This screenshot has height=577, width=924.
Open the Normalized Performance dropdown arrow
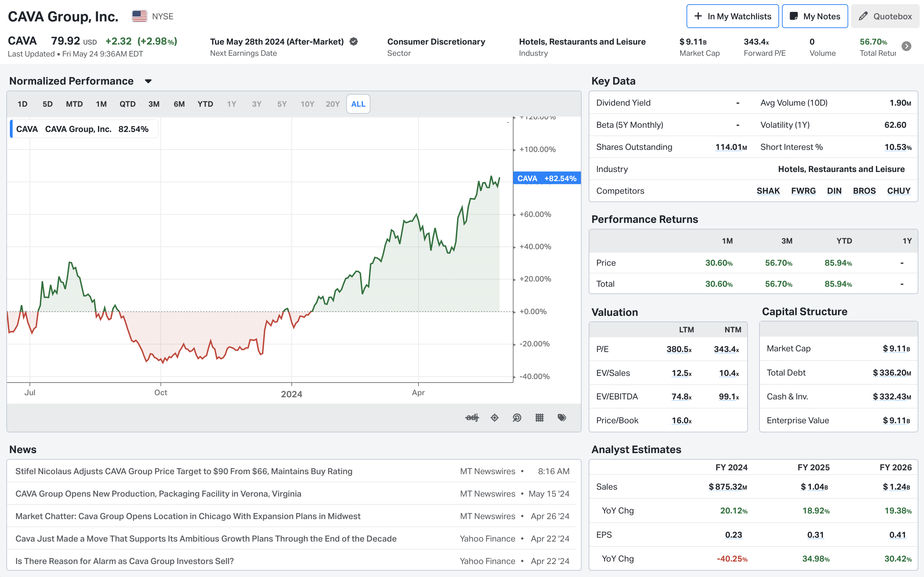[148, 81]
